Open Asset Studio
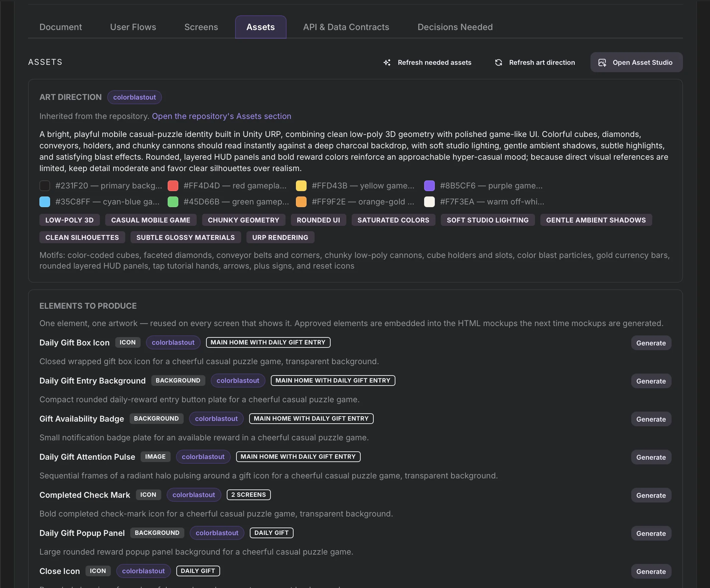The image size is (710, 588). click(636, 62)
